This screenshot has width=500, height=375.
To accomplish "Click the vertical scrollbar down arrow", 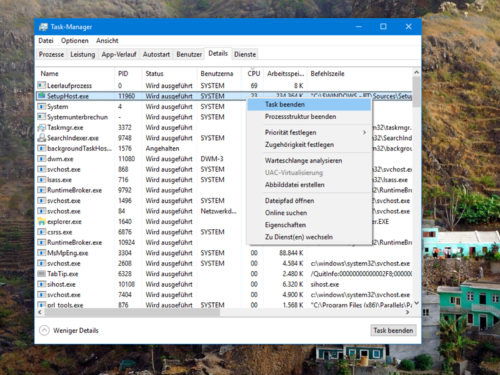I will coord(416,303).
